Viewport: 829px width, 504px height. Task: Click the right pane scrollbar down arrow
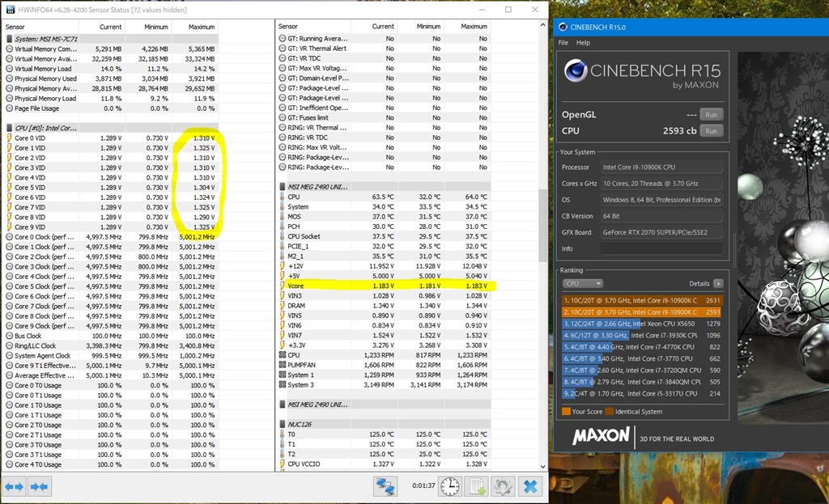point(542,467)
